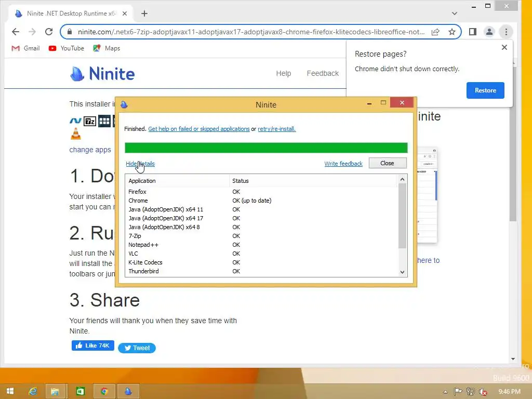Click the details list scroll up arrow
532x399 pixels.
coord(403,179)
